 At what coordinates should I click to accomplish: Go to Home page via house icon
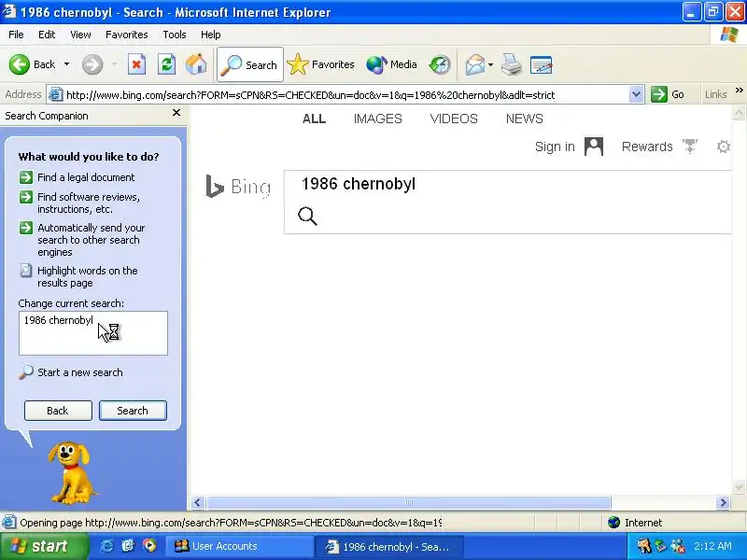tap(196, 64)
